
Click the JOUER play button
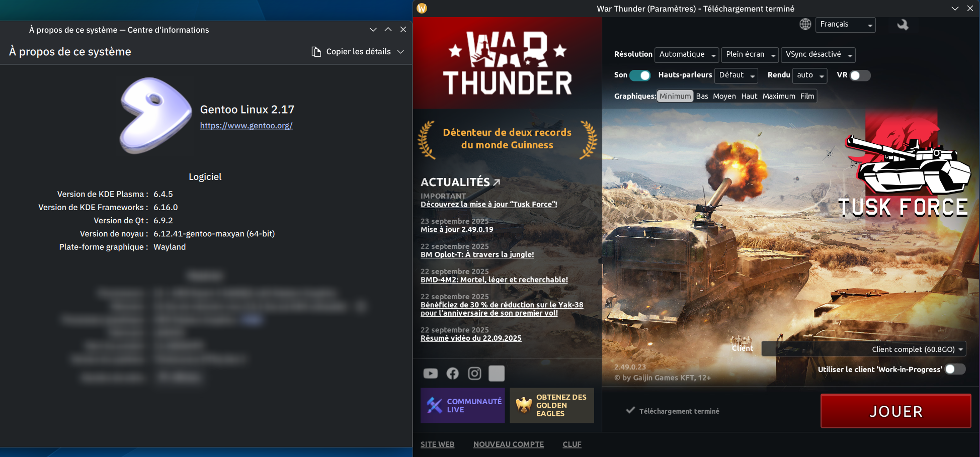[895, 411]
